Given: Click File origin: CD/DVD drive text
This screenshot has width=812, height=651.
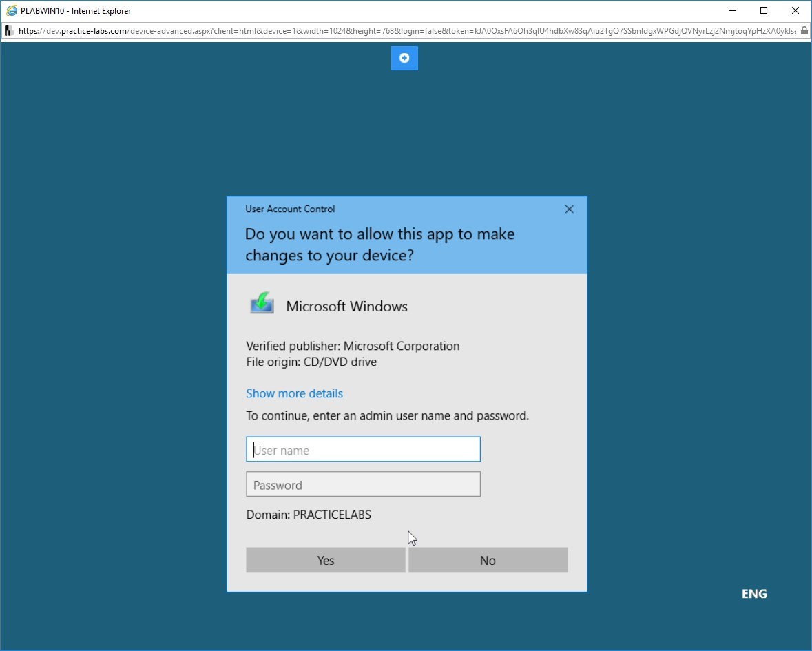Looking at the screenshot, I should pyautogui.click(x=311, y=362).
